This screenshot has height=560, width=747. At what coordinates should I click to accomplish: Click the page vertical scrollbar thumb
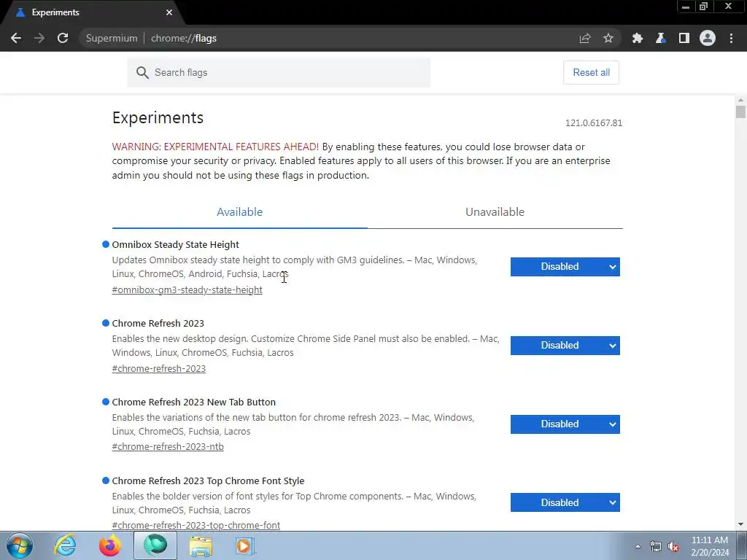pyautogui.click(x=740, y=112)
